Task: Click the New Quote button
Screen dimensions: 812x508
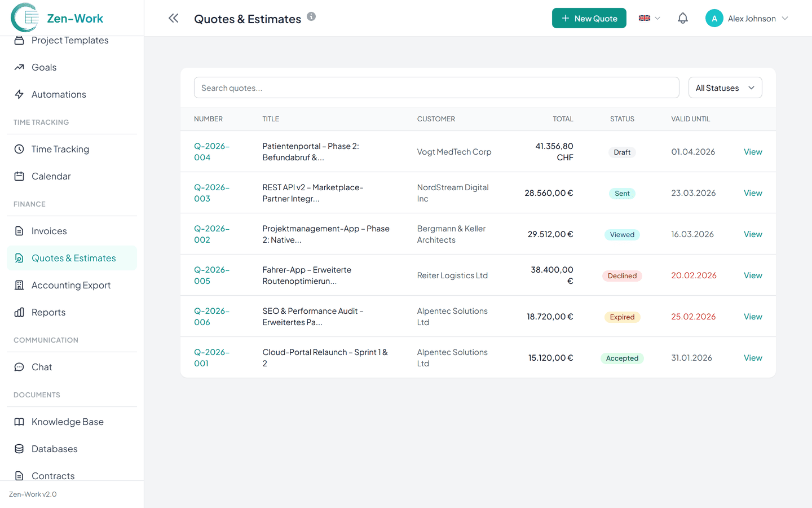Action: pyautogui.click(x=589, y=18)
